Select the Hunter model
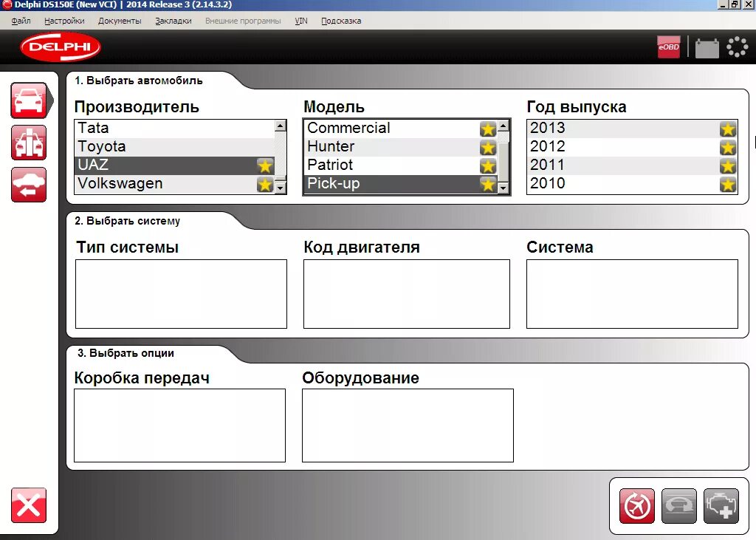 (x=400, y=147)
